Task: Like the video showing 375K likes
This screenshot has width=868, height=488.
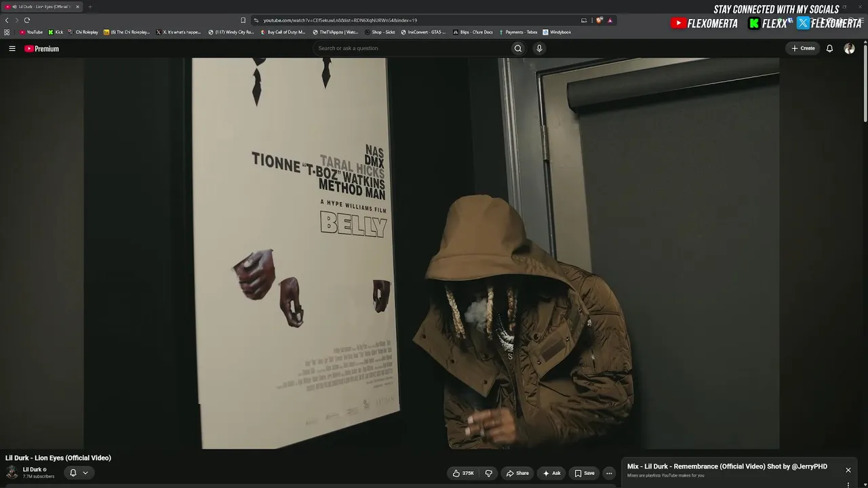Action: click(463, 473)
